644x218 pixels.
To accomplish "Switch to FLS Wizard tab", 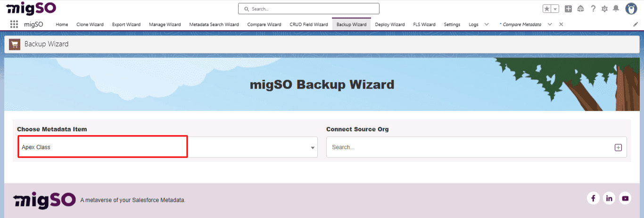I will tap(424, 25).
